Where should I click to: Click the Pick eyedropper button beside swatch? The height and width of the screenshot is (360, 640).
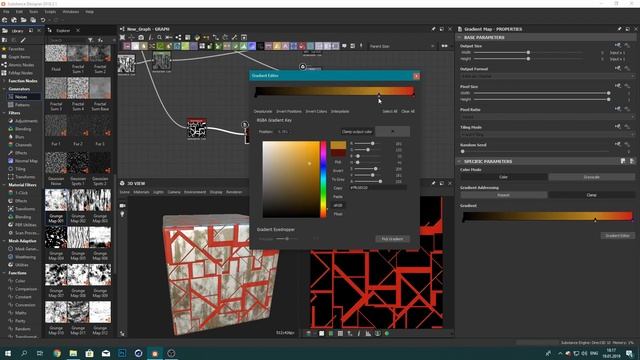click(338, 162)
